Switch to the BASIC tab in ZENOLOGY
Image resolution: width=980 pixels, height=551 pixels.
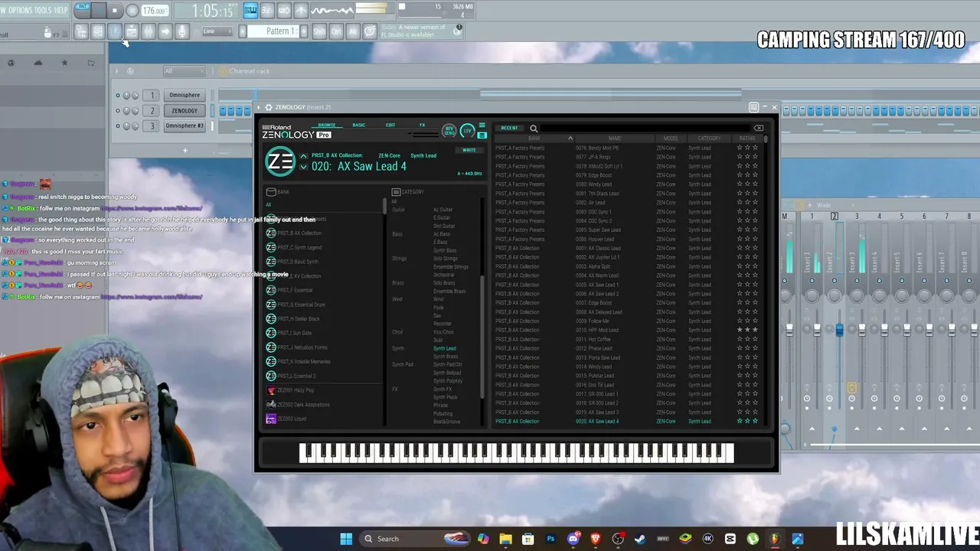pyautogui.click(x=358, y=126)
